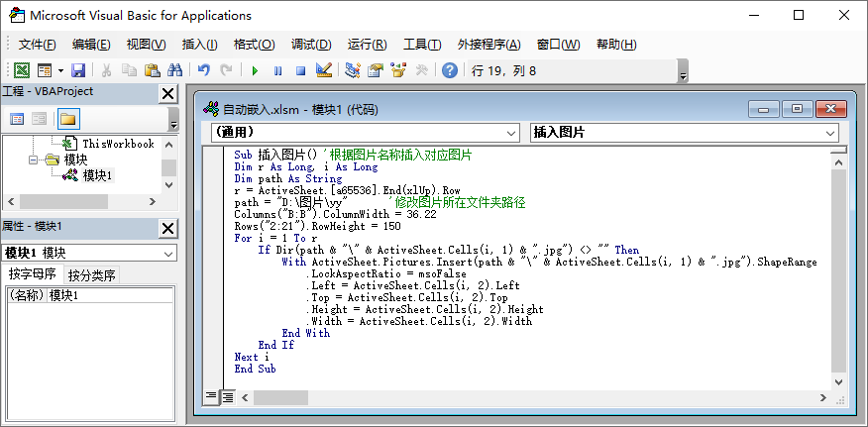Click the Break pause icon
This screenshot has height=427, width=868.
(277, 70)
